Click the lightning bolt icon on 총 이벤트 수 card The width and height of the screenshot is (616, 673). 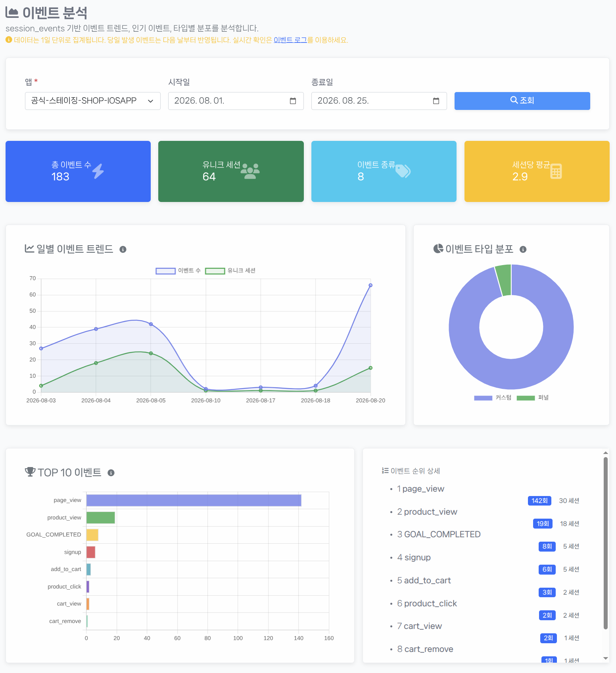tap(98, 171)
